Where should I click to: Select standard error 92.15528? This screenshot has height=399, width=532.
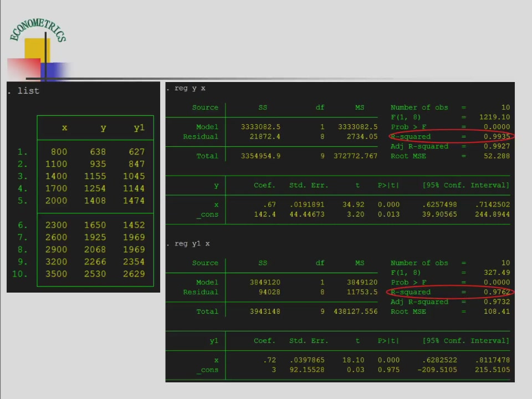pos(307,370)
